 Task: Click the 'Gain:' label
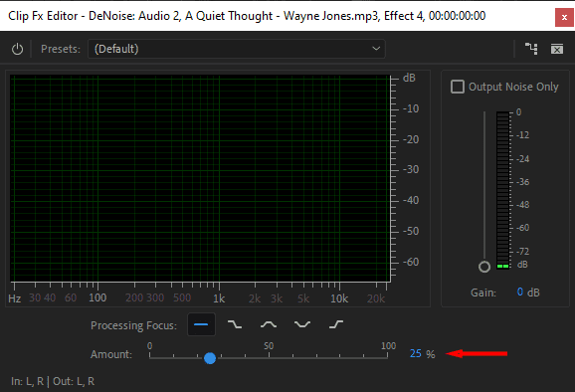tap(483, 293)
